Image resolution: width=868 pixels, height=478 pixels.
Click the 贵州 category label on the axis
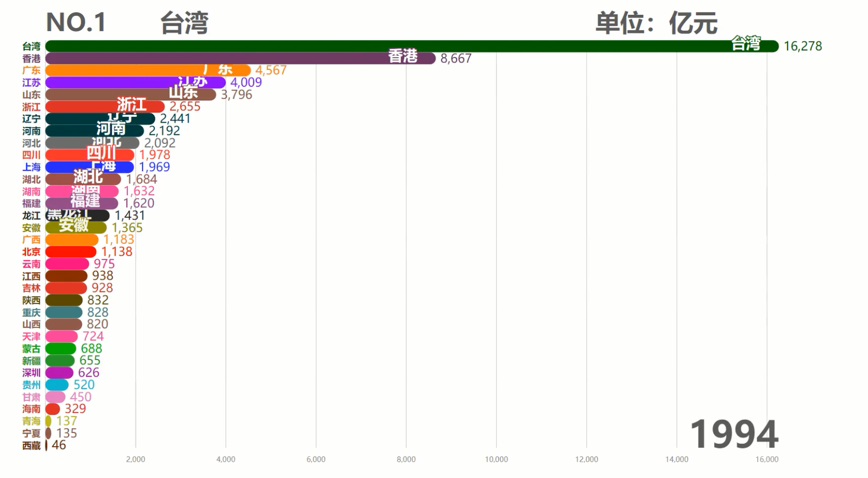[x=31, y=385]
